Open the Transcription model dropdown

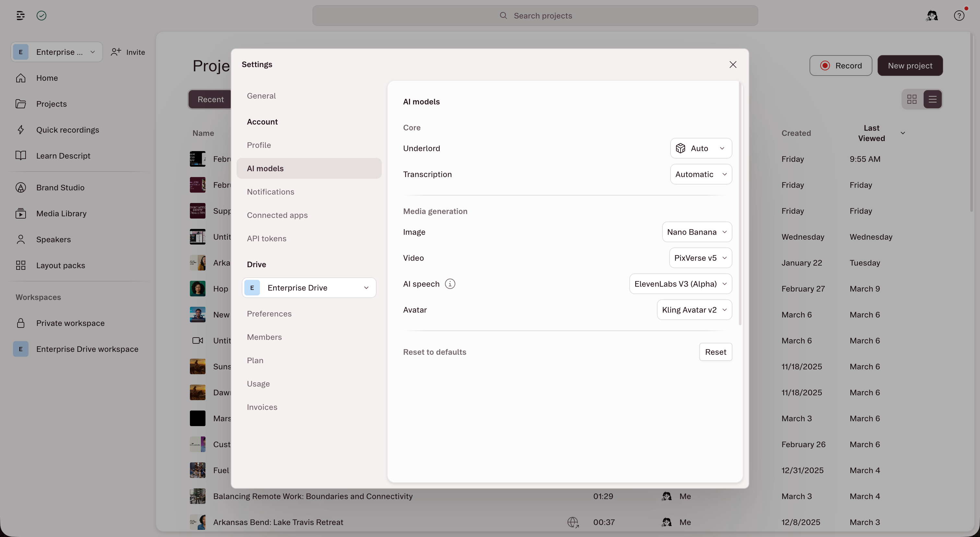(x=701, y=174)
